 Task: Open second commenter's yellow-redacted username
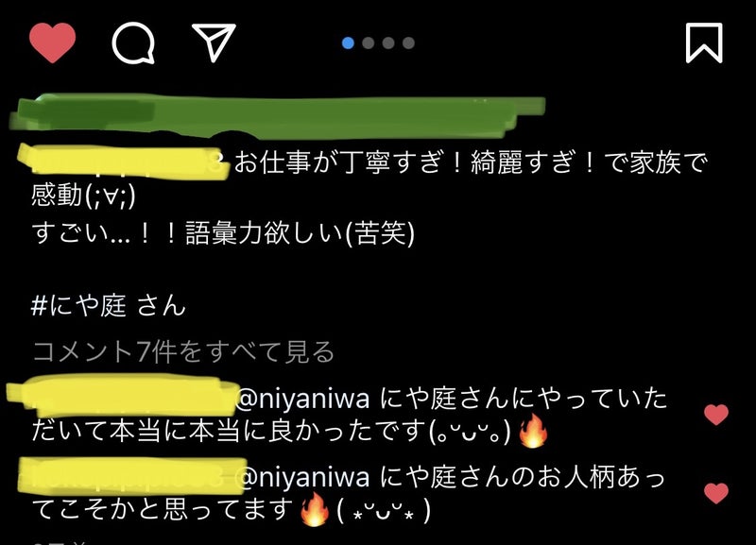[132, 476]
